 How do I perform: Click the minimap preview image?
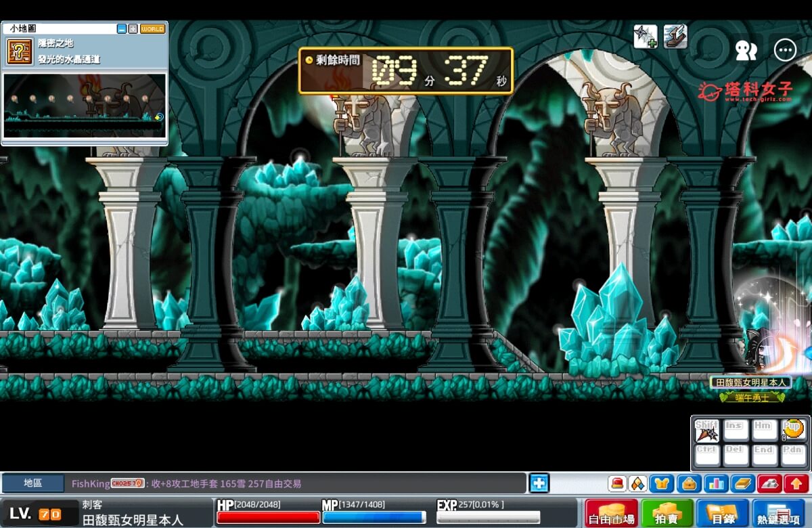click(x=85, y=106)
